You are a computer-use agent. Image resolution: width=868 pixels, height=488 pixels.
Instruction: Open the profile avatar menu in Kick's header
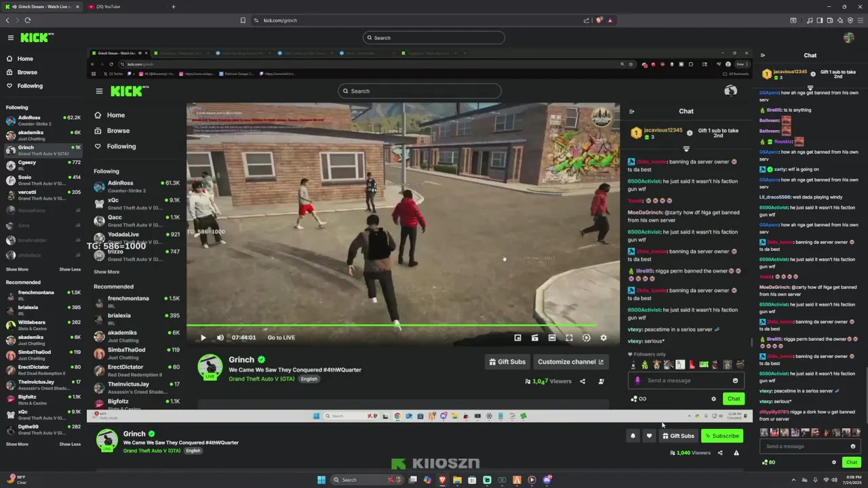click(x=849, y=38)
